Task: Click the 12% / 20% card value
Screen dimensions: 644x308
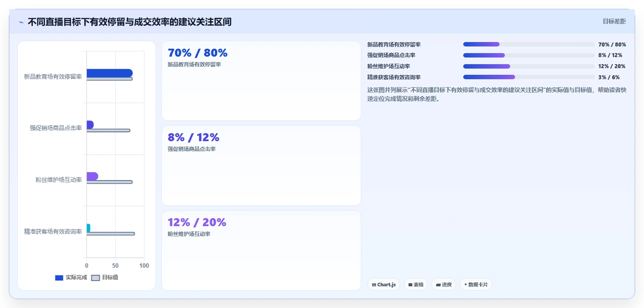Action: pyautogui.click(x=197, y=223)
